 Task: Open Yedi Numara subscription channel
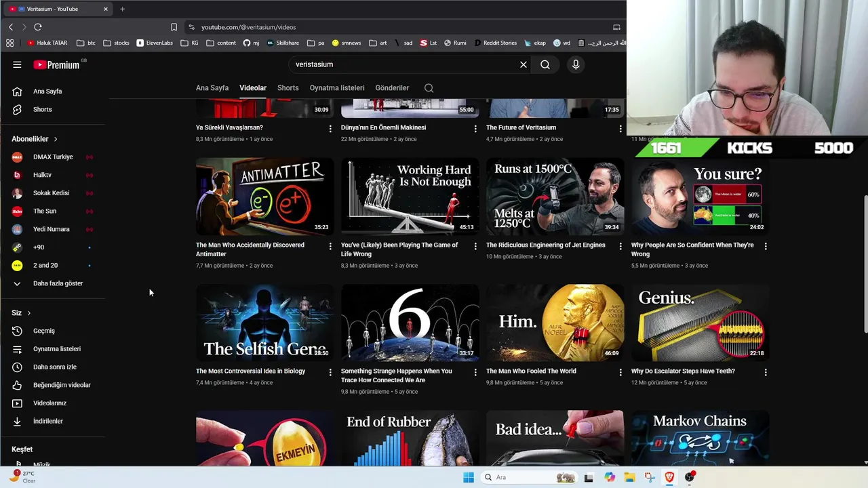[52, 229]
